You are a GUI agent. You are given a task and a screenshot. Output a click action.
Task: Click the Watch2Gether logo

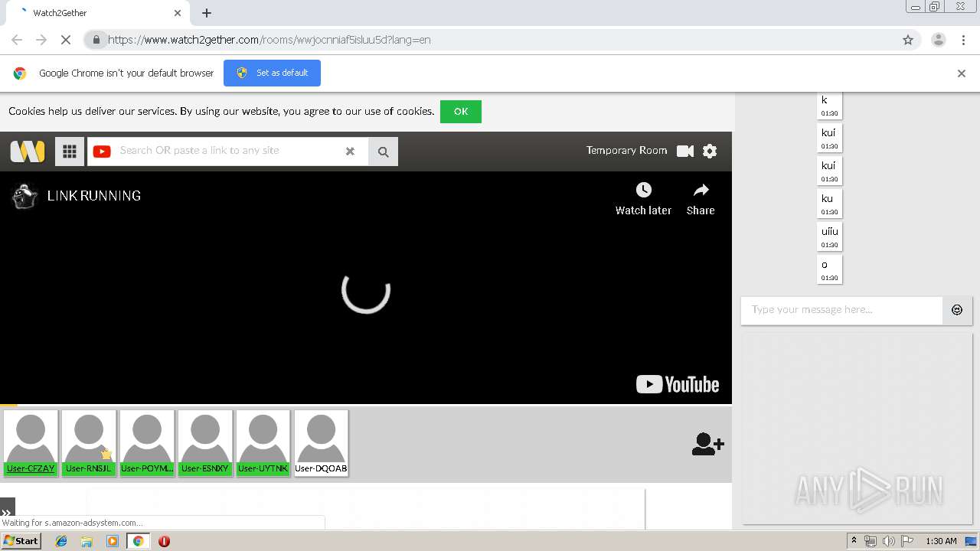pyautogui.click(x=28, y=151)
